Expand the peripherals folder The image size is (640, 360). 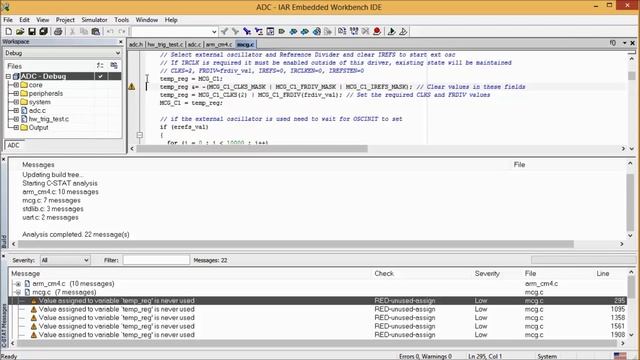point(16,93)
